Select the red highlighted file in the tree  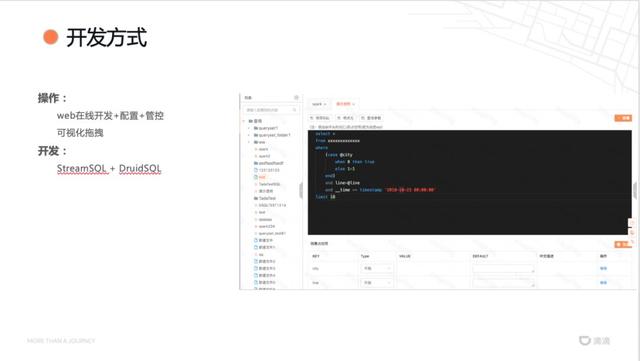click(x=260, y=177)
